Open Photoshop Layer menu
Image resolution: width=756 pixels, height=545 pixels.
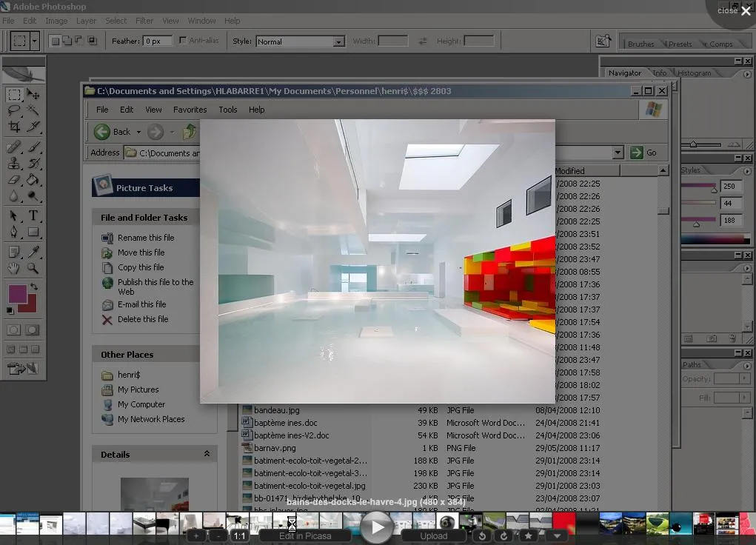pyautogui.click(x=87, y=21)
